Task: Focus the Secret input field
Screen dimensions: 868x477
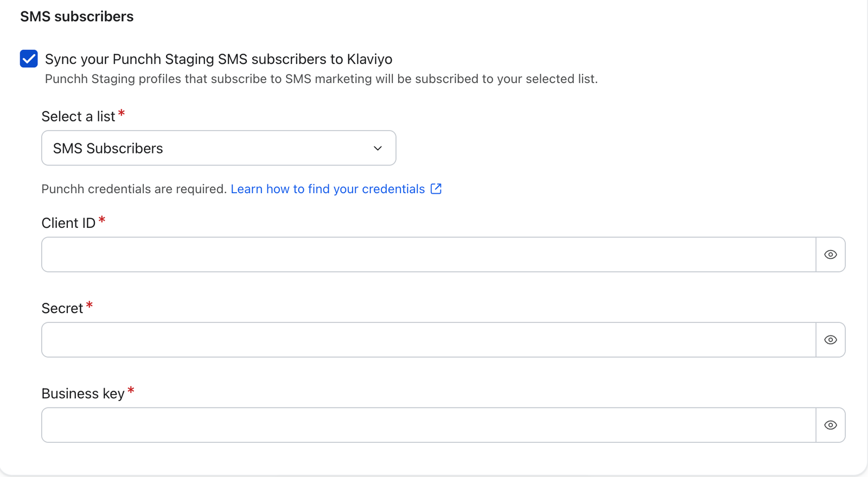Action: [x=429, y=340]
